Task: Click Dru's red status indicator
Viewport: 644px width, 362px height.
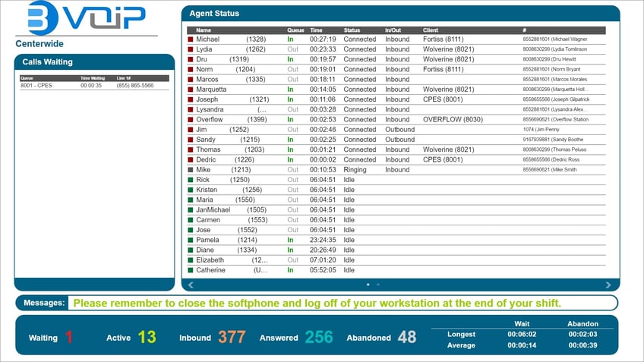Action: coord(191,59)
